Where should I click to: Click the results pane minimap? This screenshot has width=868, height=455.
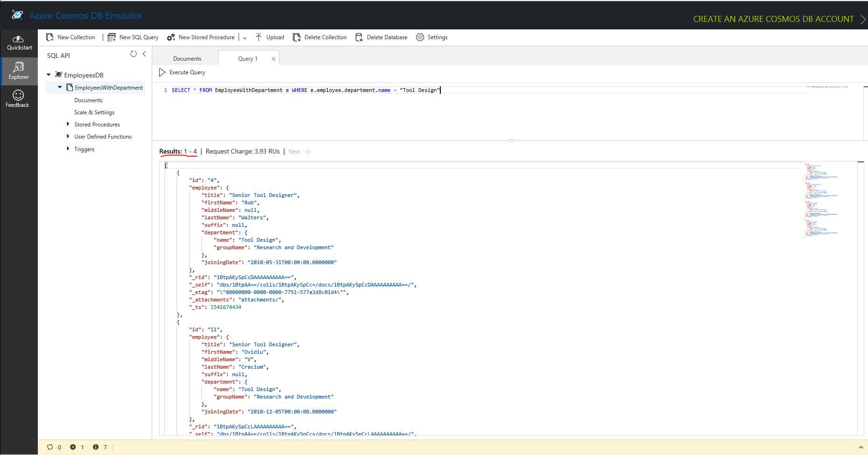click(x=822, y=200)
